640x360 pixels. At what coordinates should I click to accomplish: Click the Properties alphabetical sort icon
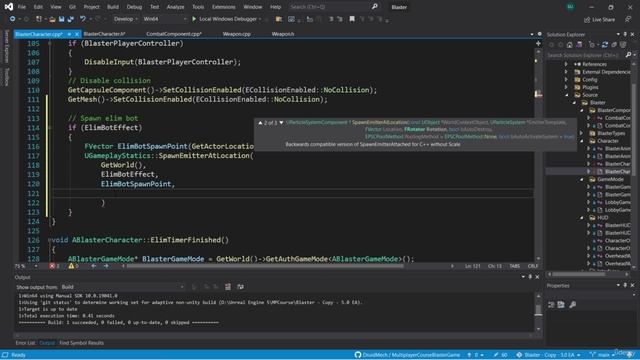[x=561, y=304]
